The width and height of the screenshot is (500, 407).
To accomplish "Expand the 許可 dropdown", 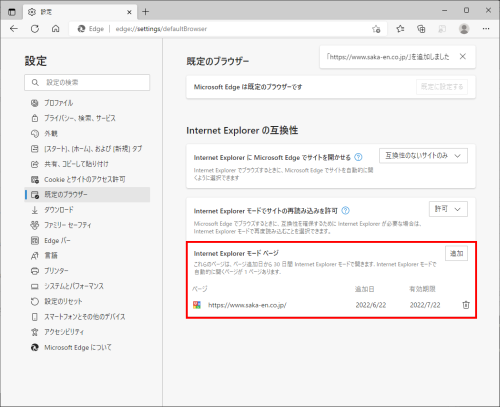I will click(x=448, y=209).
